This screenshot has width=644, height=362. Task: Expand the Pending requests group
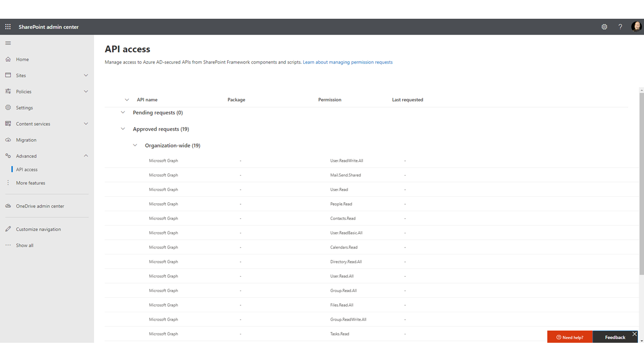(x=123, y=112)
